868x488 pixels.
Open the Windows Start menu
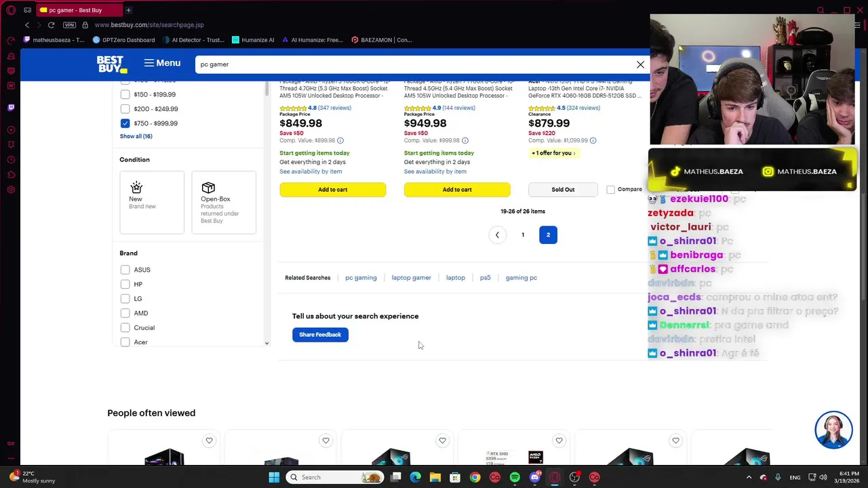(274, 477)
